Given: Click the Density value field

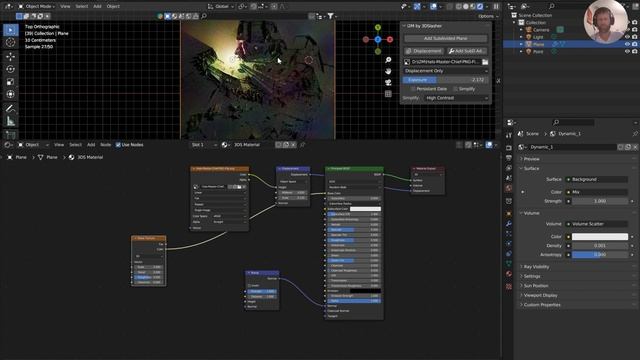Looking at the screenshot, I should (600, 246).
